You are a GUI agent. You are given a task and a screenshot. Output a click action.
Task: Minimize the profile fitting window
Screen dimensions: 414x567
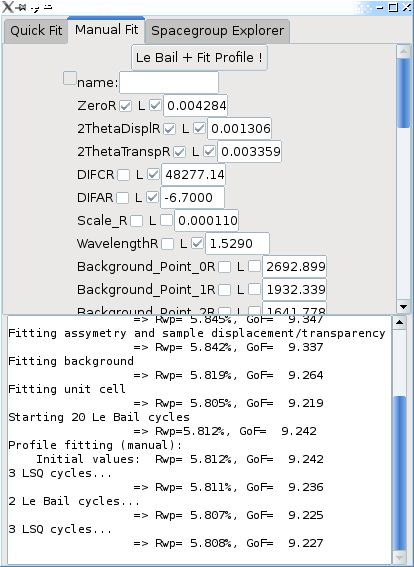tap(380, 7)
